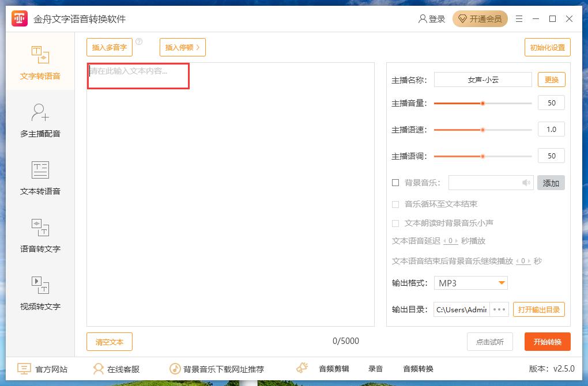Screen dimensions: 588x386
Task: Open the 录音 tool link
Action: pyautogui.click(x=375, y=369)
